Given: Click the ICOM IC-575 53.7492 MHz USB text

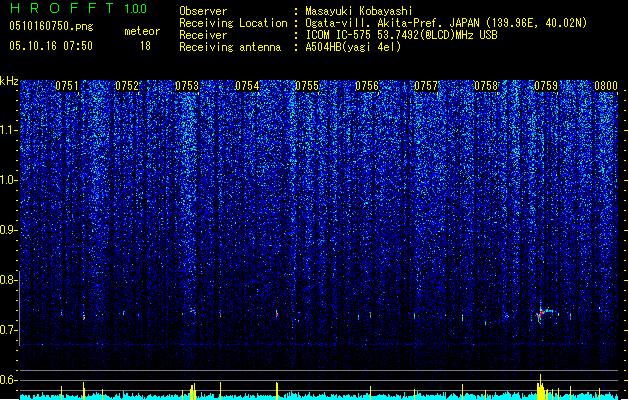Looking at the screenshot, I should click(401, 35).
